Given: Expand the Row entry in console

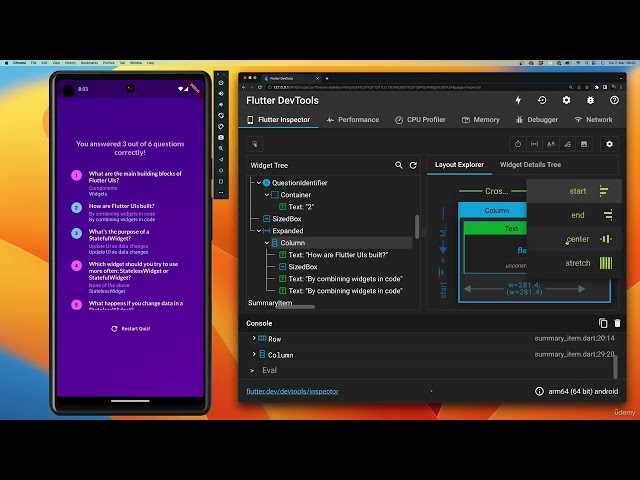Looking at the screenshot, I should 254,338.
